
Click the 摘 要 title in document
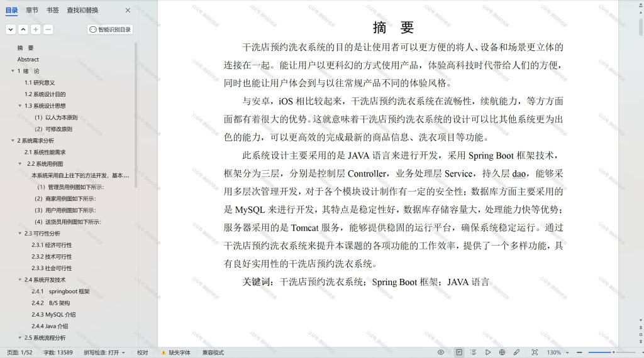click(x=393, y=28)
